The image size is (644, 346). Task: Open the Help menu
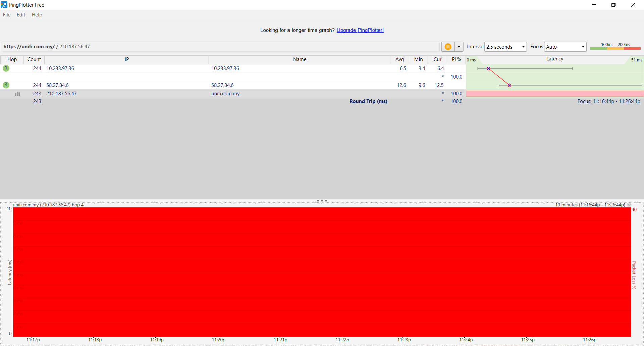(37, 15)
